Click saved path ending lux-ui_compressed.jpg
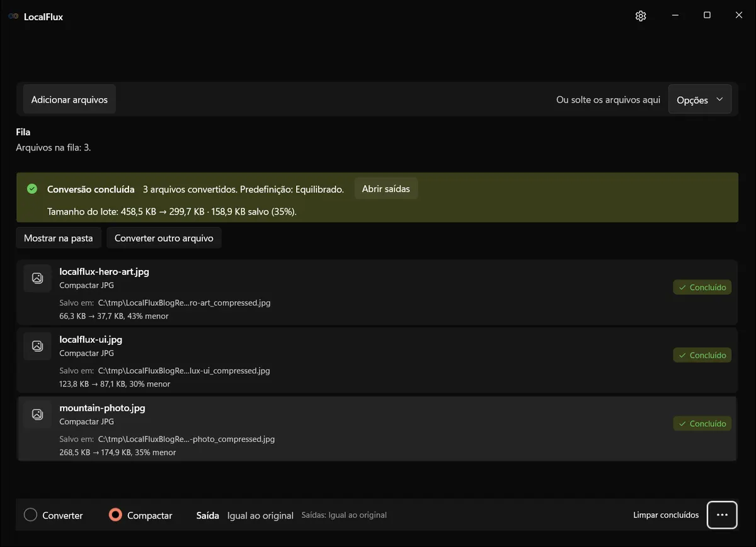Screen dimensions: 756x547 [x=184, y=371]
